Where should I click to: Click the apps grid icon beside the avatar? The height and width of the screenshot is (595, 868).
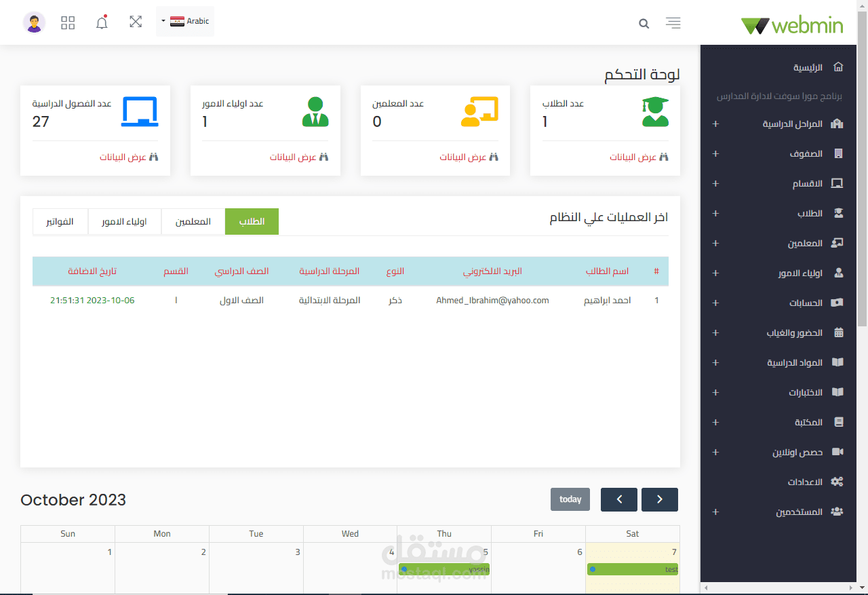pos(68,22)
